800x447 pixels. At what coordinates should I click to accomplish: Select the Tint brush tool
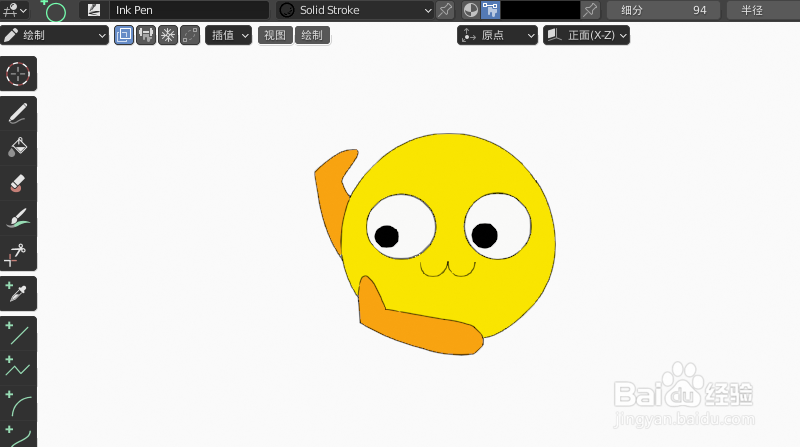pyautogui.click(x=18, y=217)
